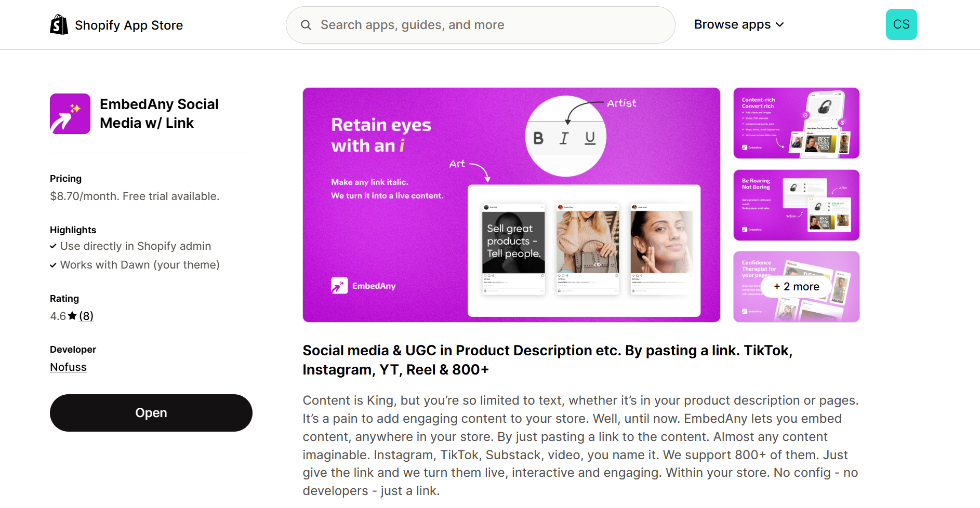Click the Bold B icon in the banner
The width and height of the screenshot is (980, 508).
538,138
